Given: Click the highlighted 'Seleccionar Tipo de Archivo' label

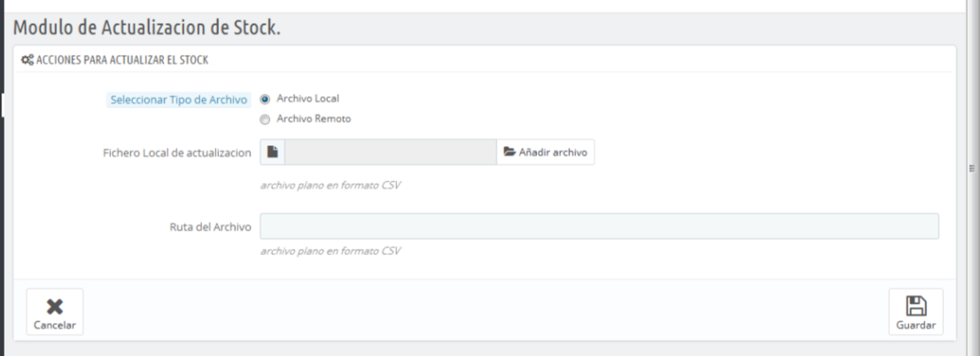Looking at the screenshot, I should (179, 100).
